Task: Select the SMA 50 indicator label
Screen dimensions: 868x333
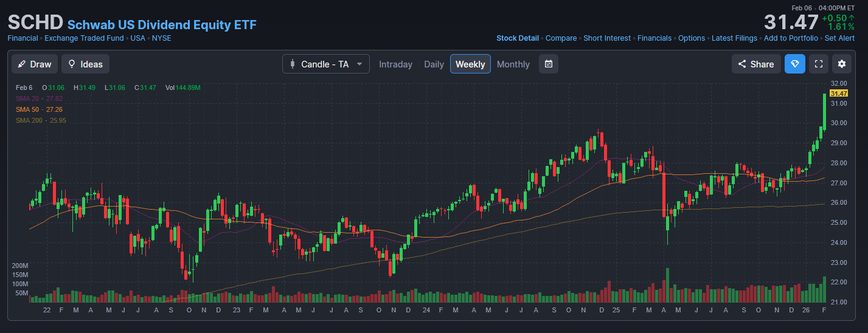Action: click(39, 109)
